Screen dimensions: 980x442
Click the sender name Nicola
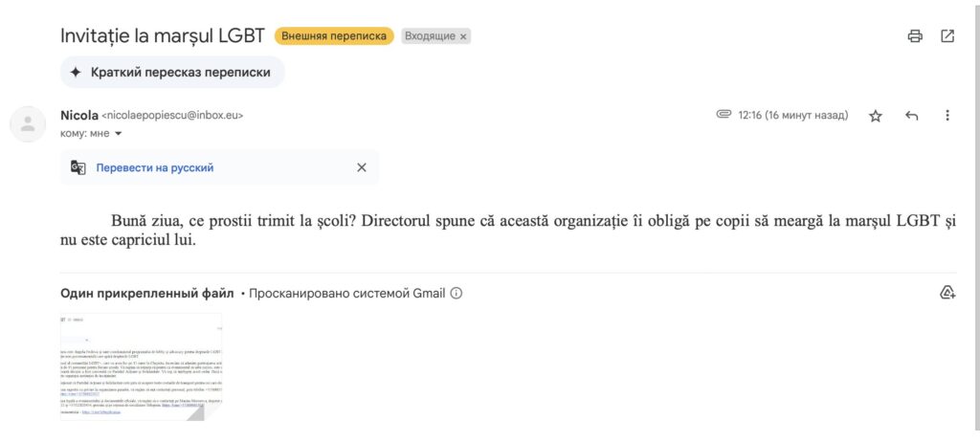[x=79, y=116]
